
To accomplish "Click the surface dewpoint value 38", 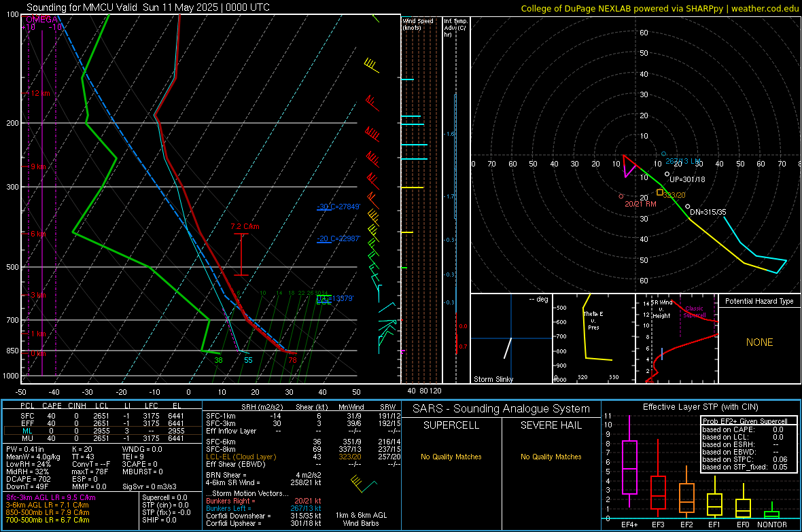I will pyautogui.click(x=218, y=360).
